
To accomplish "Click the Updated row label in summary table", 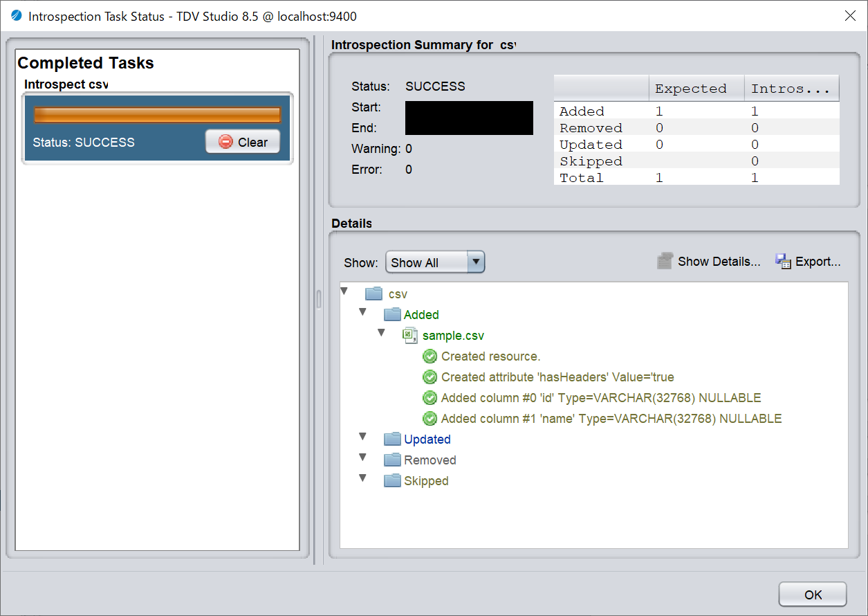I will [x=591, y=145].
